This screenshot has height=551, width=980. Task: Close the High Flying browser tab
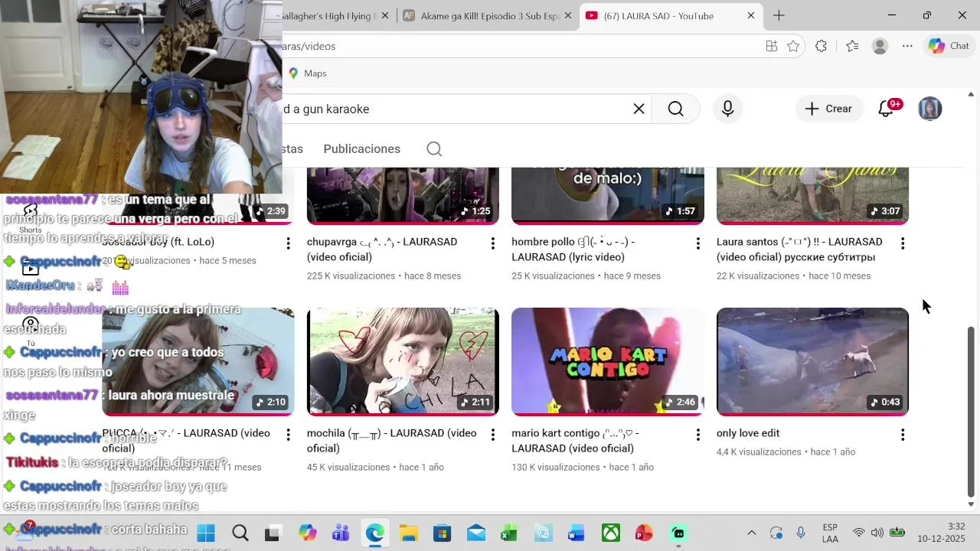385,15
